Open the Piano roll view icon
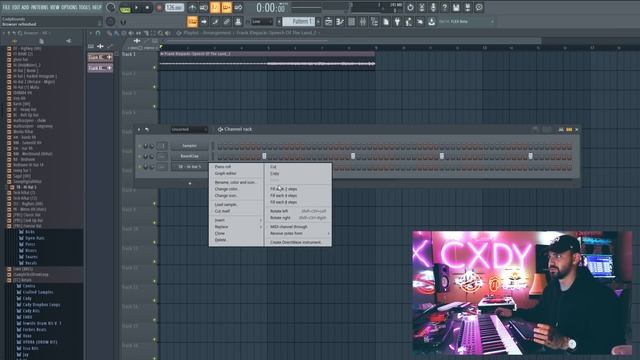640x360 pixels. (x=340, y=22)
